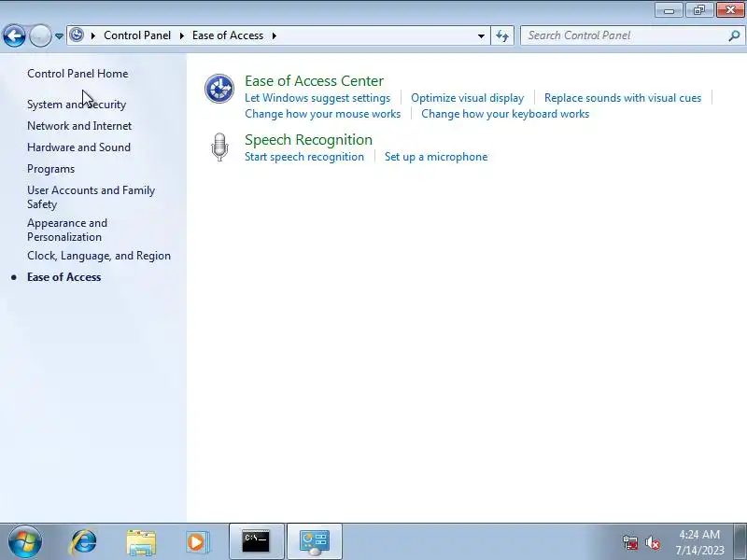
Task: Click Change how your keyboard works
Action: coord(505,114)
